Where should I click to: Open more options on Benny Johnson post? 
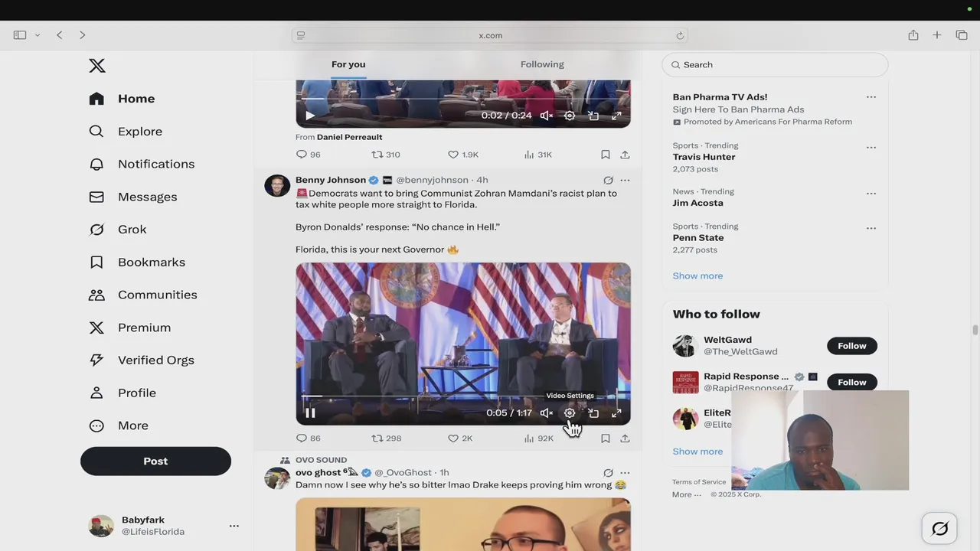[x=625, y=181]
